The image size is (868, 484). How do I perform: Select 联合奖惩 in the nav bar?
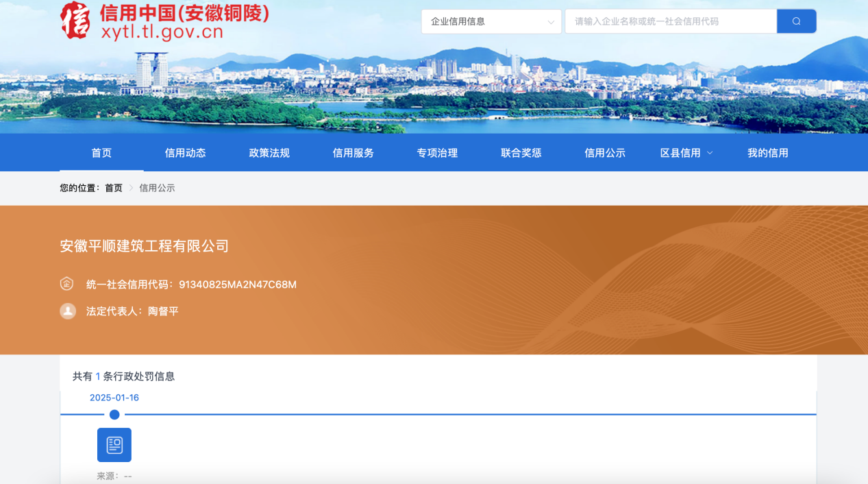point(521,153)
